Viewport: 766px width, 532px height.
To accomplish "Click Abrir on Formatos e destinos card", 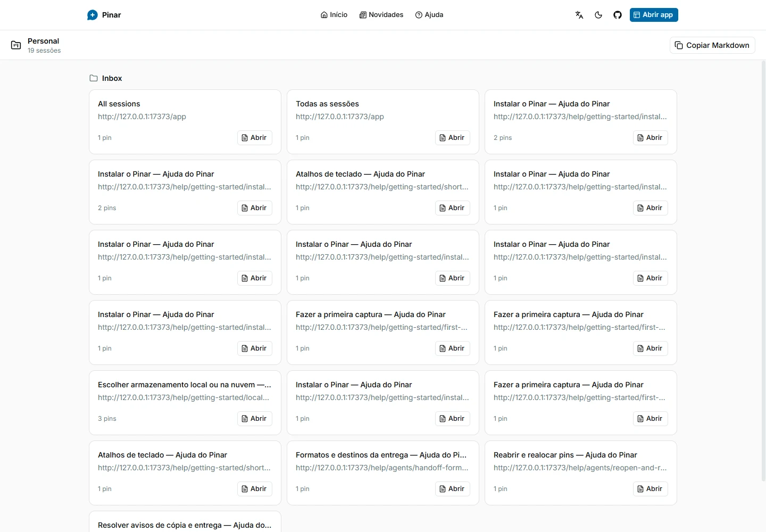I will [453, 489].
